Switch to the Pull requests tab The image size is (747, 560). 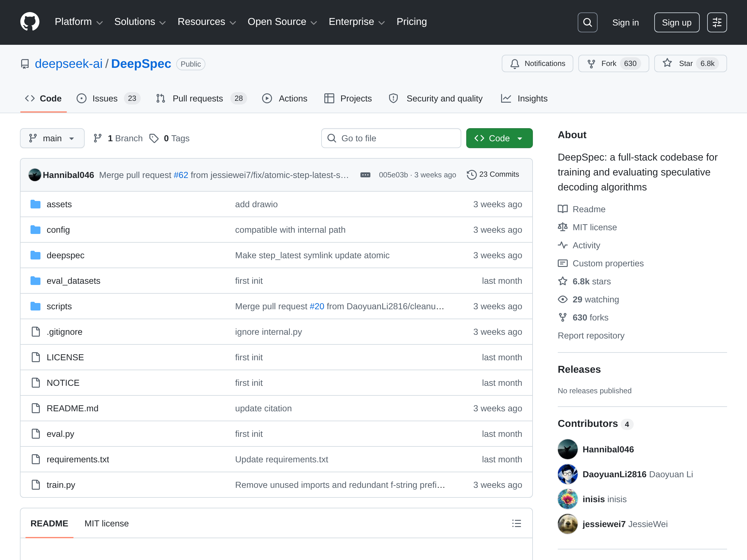click(201, 99)
